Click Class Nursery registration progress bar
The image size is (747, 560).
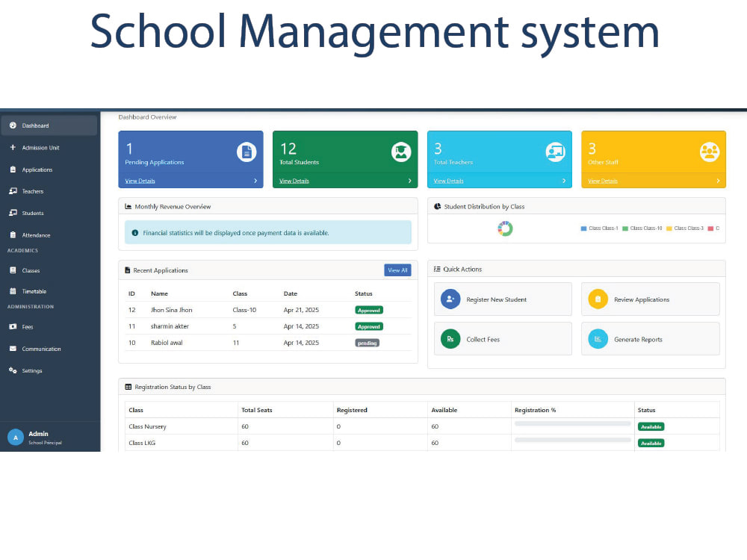click(573, 423)
